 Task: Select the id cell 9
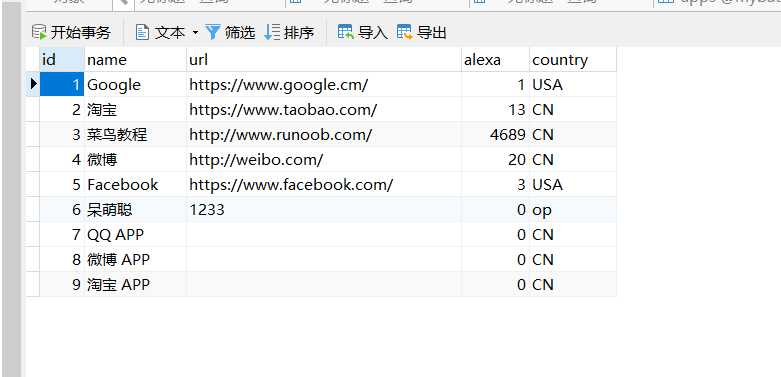[62, 284]
